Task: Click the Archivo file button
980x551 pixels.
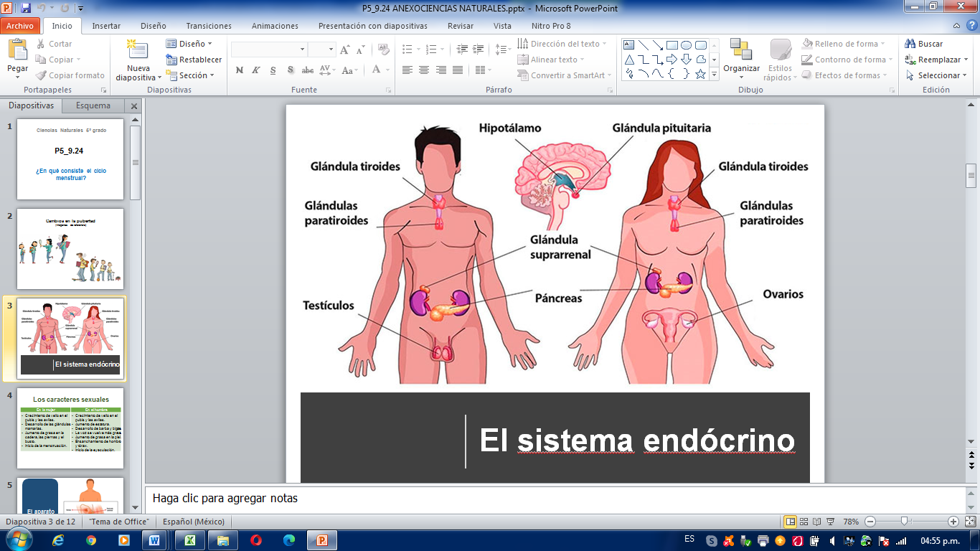Action: point(20,26)
